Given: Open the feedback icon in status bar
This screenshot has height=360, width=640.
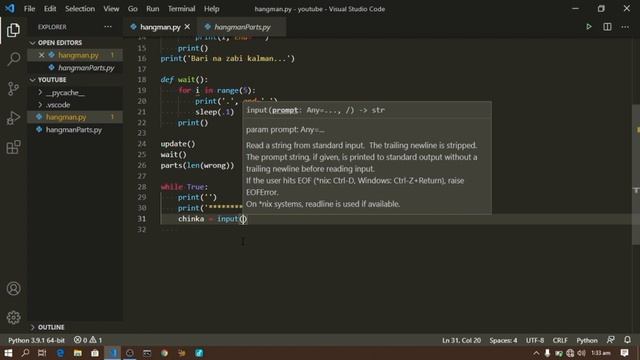Looking at the screenshot, I should click(x=611, y=340).
